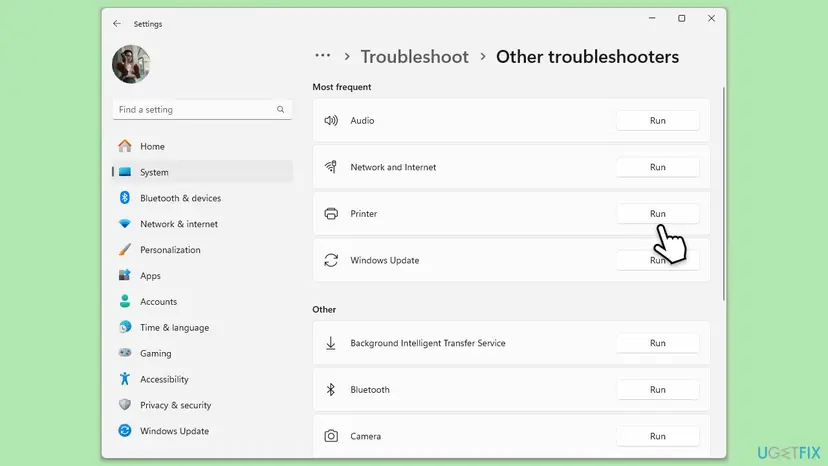Run the Camera troubleshooter
Viewport: 828px width, 466px height.
pyautogui.click(x=657, y=436)
